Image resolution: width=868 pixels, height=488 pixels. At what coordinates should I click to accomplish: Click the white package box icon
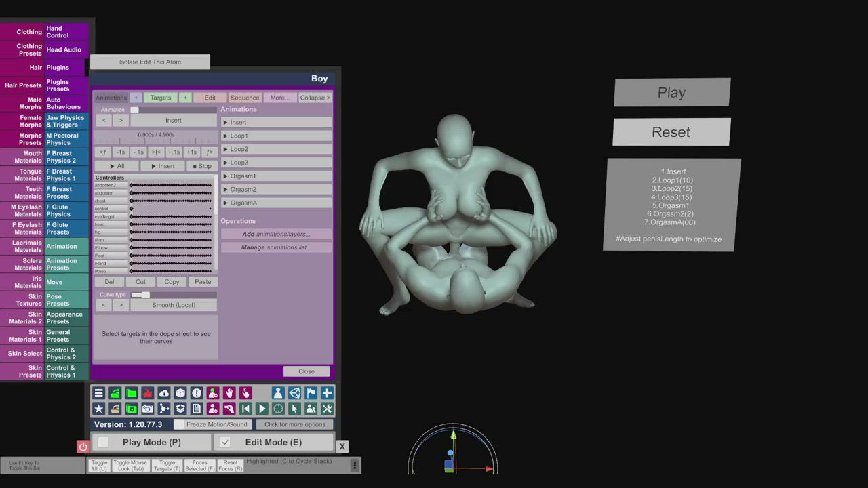tap(180, 393)
